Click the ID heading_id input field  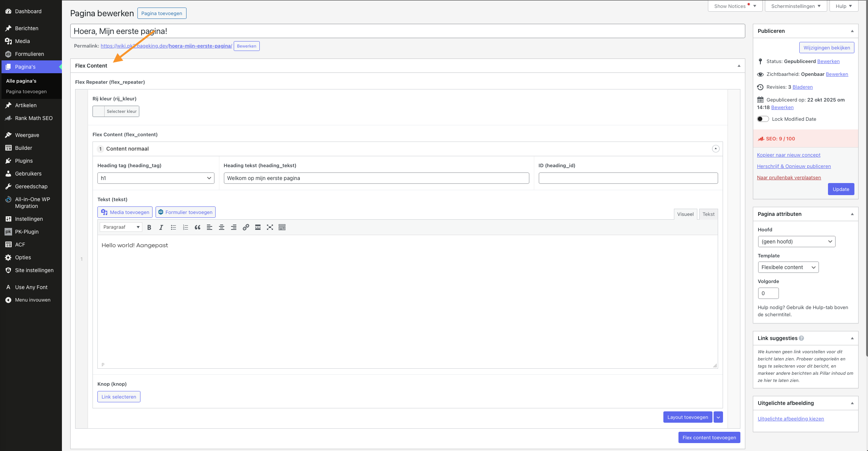coord(628,178)
